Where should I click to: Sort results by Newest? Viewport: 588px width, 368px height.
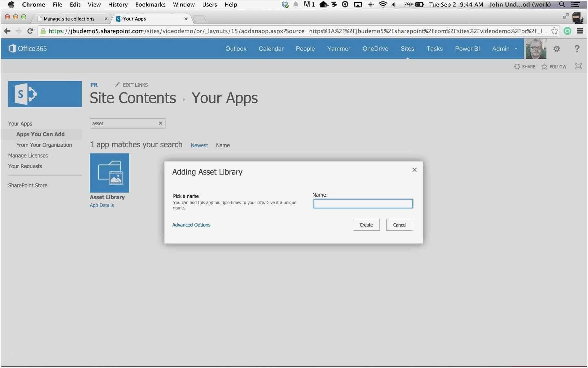pyautogui.click(x=199, y=145)
